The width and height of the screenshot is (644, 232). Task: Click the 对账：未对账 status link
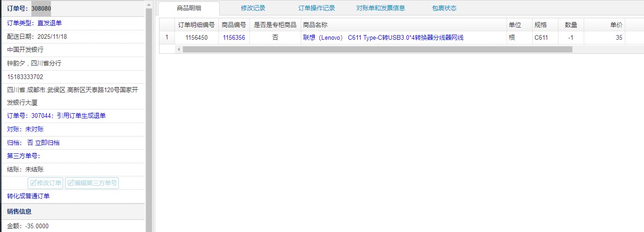25,129
